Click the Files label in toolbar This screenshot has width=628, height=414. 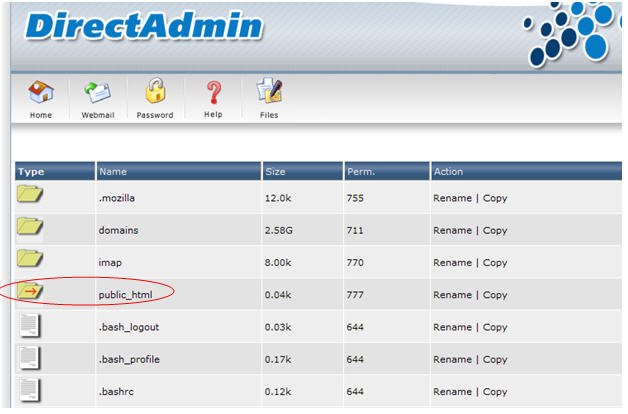pos(269,115)
